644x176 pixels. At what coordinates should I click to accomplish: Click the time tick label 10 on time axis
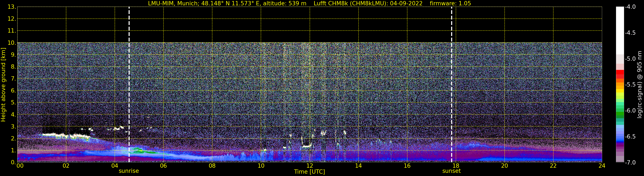coord(261,166)
